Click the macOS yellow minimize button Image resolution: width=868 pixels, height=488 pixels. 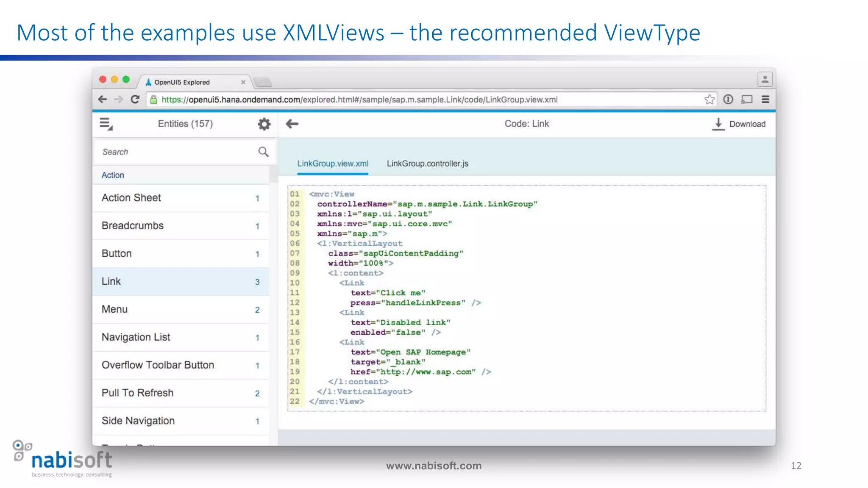pos(114,79)
